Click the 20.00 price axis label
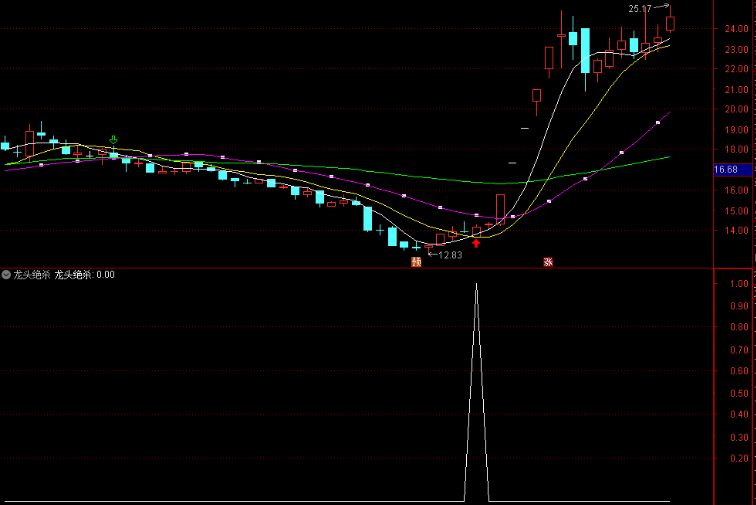 pyautogui.click(x=736, y=109)
